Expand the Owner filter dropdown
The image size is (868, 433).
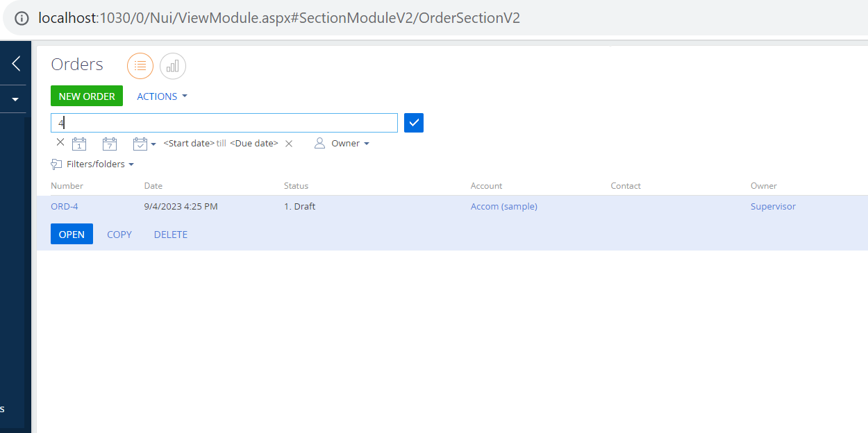click(367, 143)
